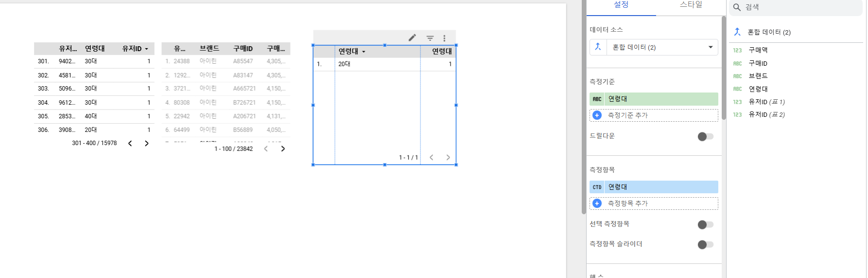Viewport: 868px width, 278px height.
Task: Click the 123 icon next to 유저ID (표 2)
Action: 737,114
